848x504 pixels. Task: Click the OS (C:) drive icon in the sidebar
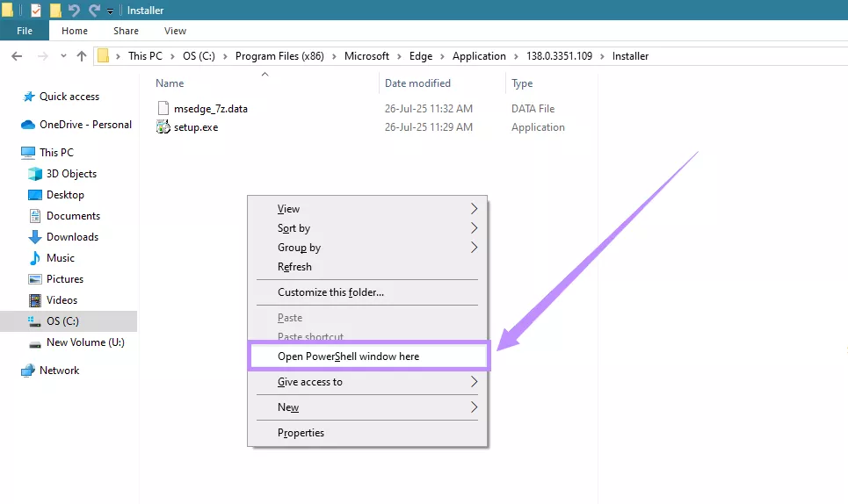point(34,321)
